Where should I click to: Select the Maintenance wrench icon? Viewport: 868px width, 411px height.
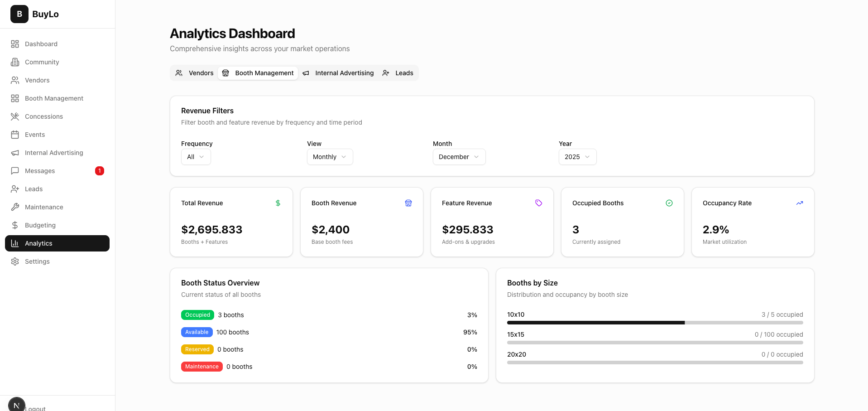[x=15, y=207]
